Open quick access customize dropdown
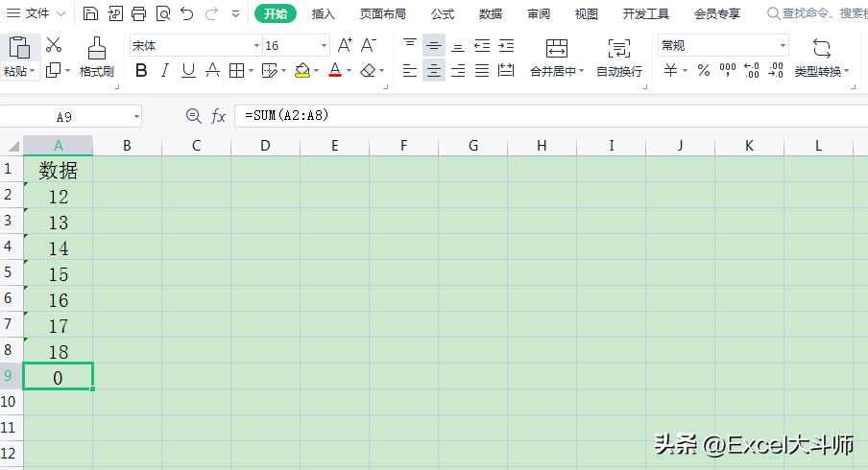The width and height of the screenshot is (868, 470). pyautogui.click(x=235, y=13)
